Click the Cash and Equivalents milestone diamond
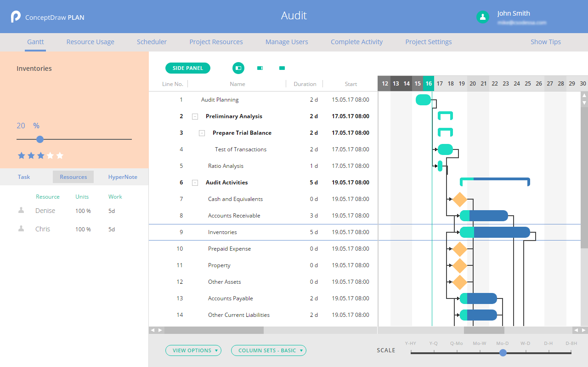The image size is (588, 367). 459,199
